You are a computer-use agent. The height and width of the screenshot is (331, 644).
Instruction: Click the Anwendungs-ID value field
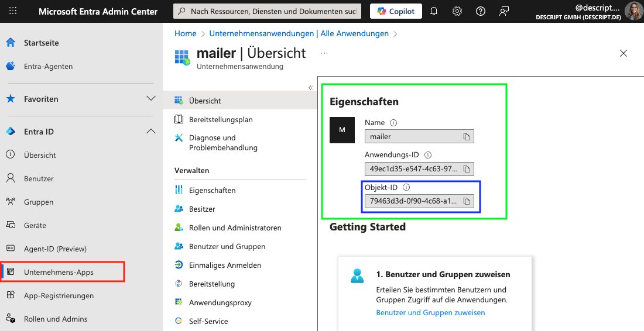tap(419, 168)
